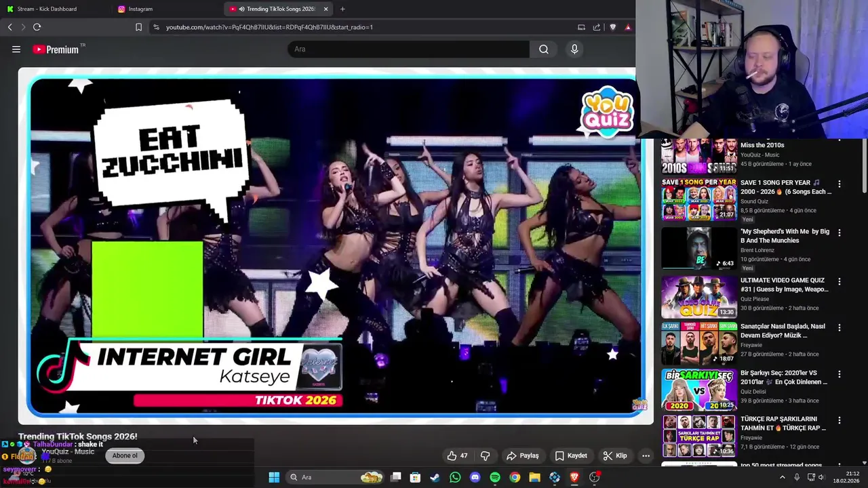Viewport: 868px width, 488px height.
Task: Open a new browser tab with plus
Action: click(x=342, y=9)
